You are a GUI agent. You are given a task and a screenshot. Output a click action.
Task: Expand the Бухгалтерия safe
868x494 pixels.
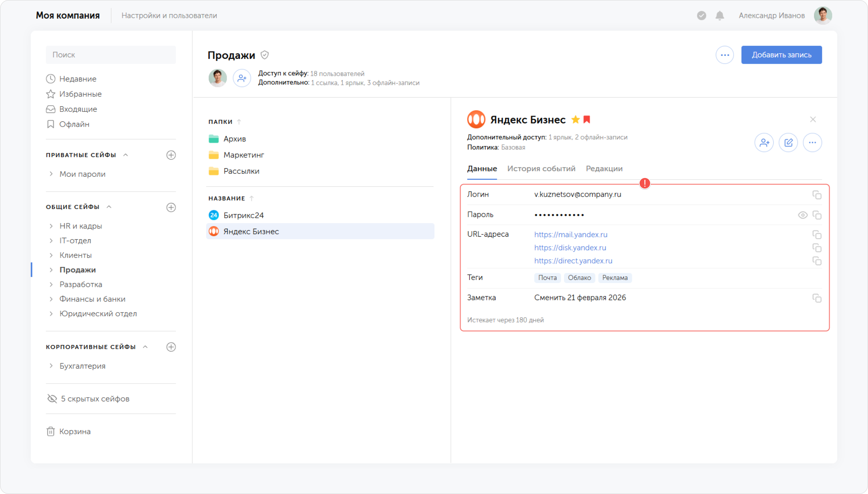coord(51,366)
